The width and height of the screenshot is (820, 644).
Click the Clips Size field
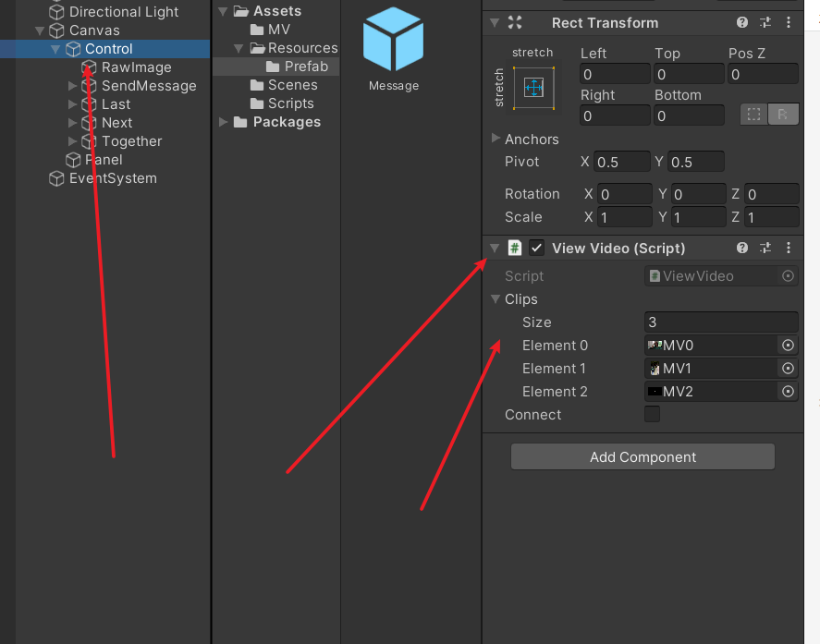pyautogui.click(x=721, y=322)
